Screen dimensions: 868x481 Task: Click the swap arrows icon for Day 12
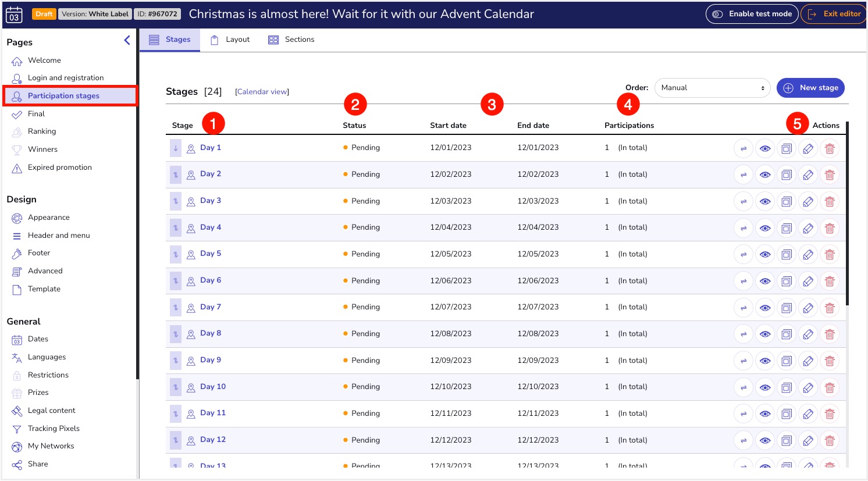744,440
